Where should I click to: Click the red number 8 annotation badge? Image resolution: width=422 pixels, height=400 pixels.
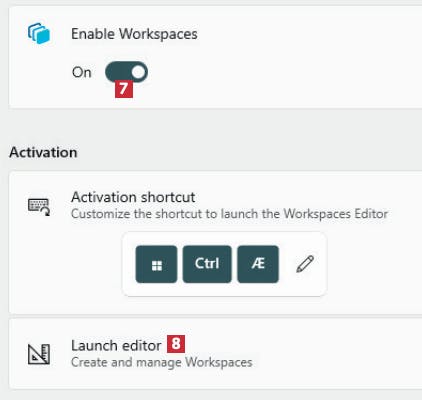176,344
